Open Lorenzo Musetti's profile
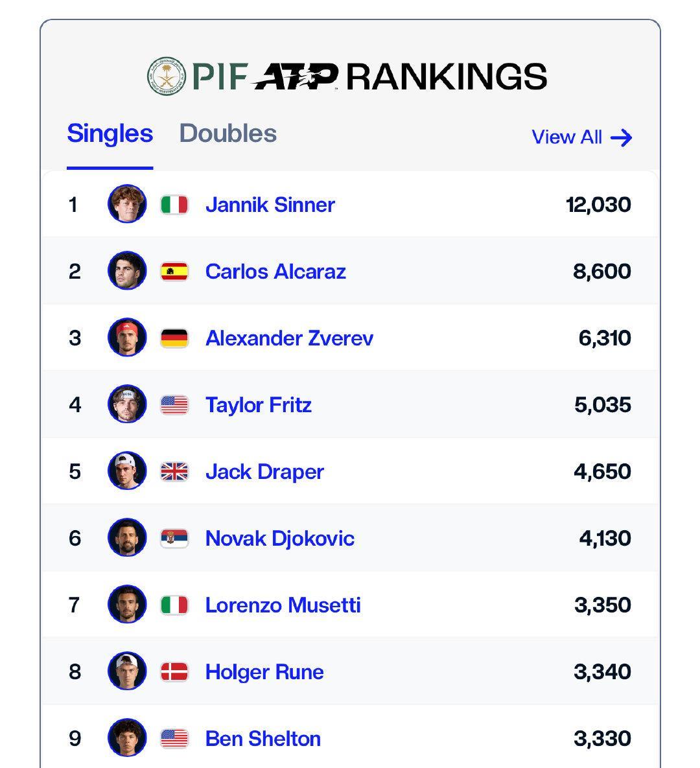This screenshot has height=768, width=700. (x=283, y=605)
